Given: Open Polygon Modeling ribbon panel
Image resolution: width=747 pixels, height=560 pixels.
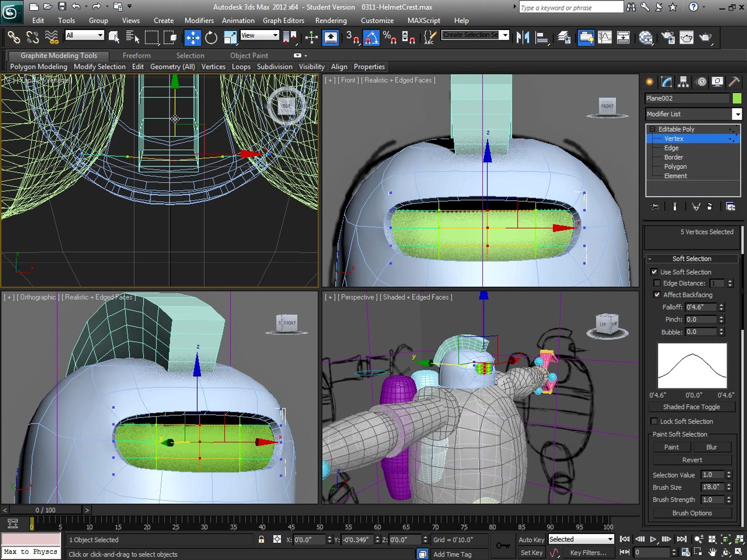Looking at the screenshot, I should pos(38,66).
